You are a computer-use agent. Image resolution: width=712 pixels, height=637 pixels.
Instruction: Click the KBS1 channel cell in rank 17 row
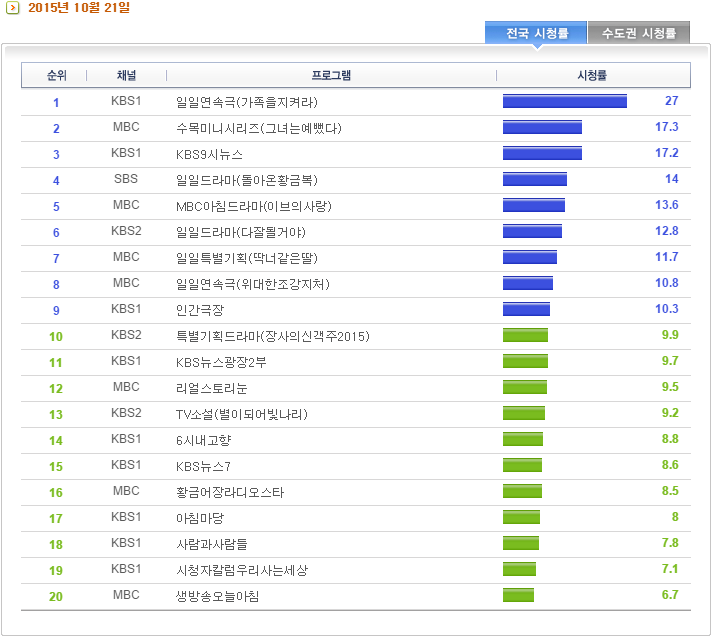[x=126, y=517]
